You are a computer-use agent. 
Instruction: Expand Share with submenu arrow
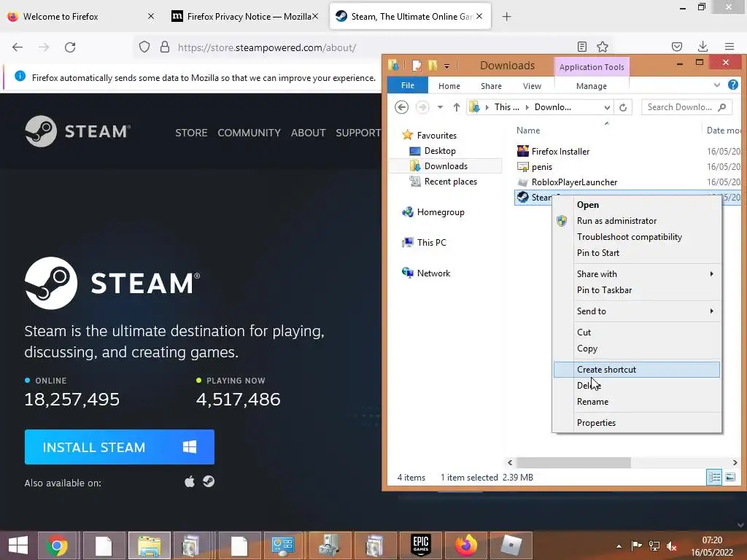[x=712, y=274]
